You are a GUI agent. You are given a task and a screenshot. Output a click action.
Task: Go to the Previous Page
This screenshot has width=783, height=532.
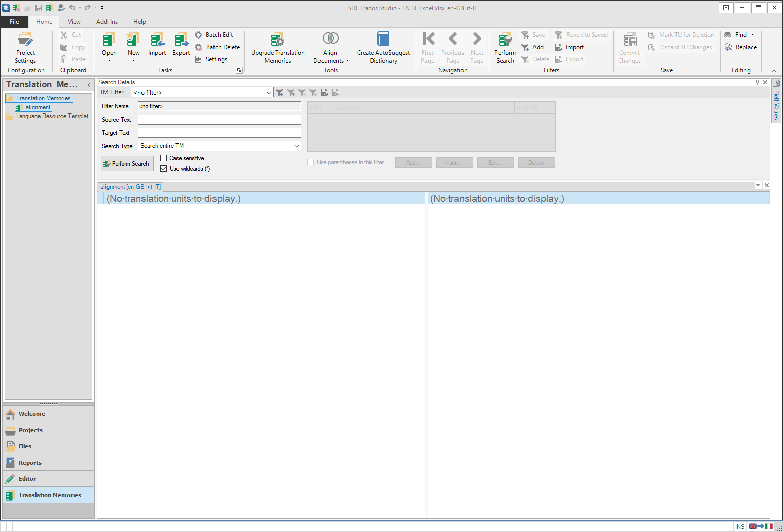(453, 48)
